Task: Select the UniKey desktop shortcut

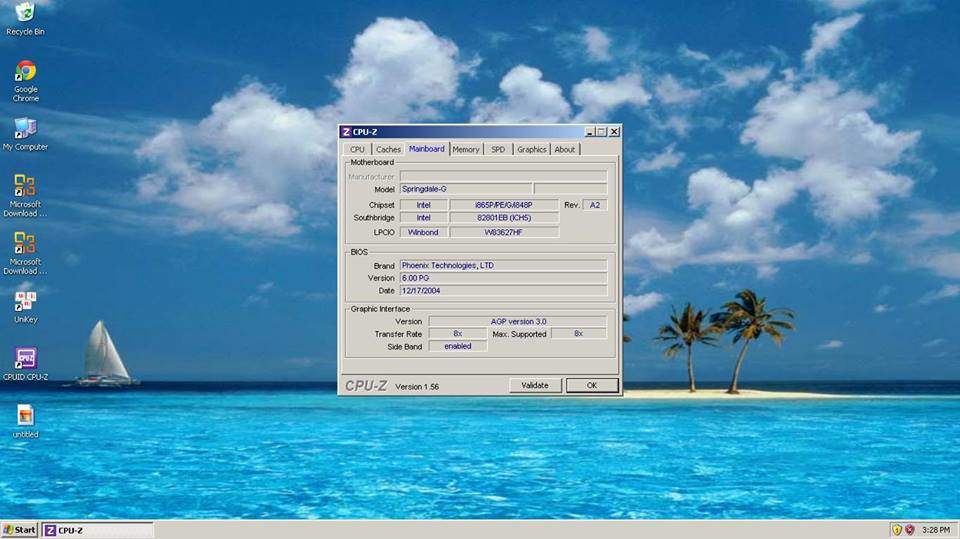Action: pos(25,302)
